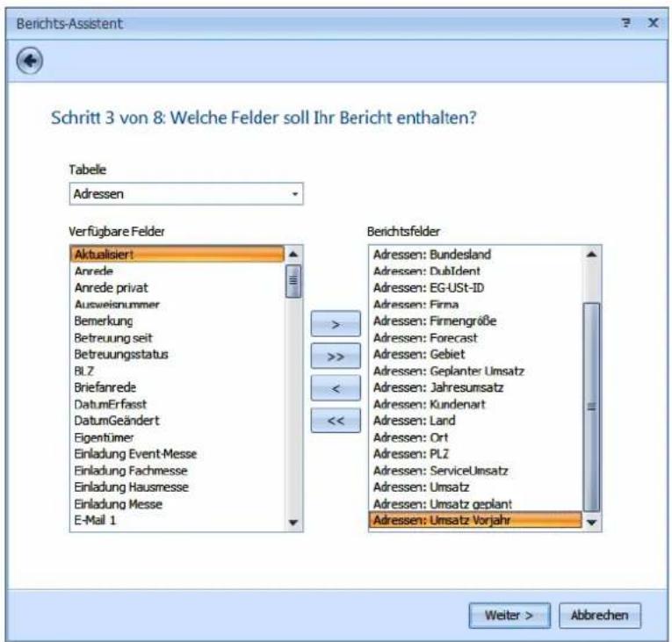Select Betreuungsstatus field
Image resolution: width=672 pixels, height=642 pixels.
(177, 354)
